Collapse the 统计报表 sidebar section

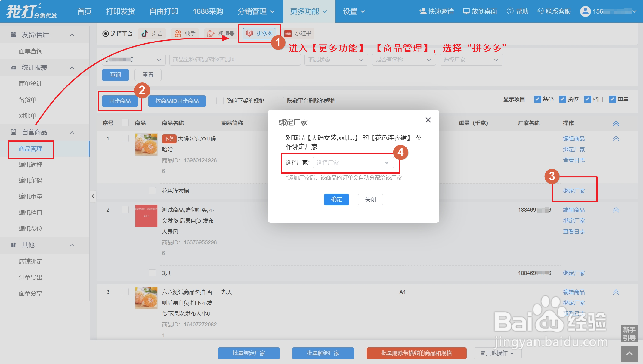72,68
